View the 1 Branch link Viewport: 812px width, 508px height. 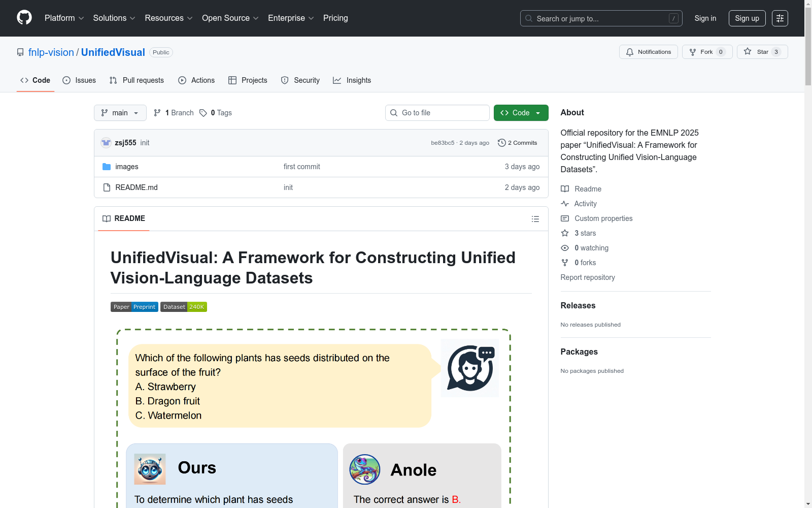[174, 113]
